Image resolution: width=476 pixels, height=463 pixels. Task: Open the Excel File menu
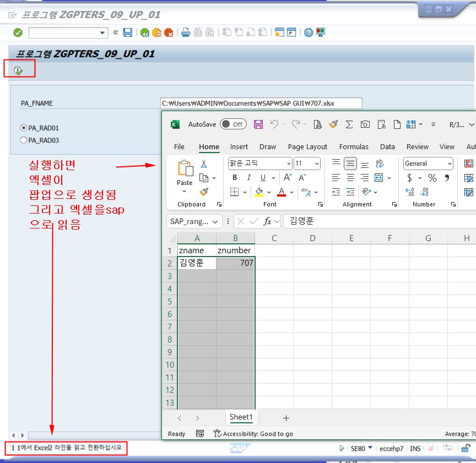pyautogui.click(x=179, y=147)
